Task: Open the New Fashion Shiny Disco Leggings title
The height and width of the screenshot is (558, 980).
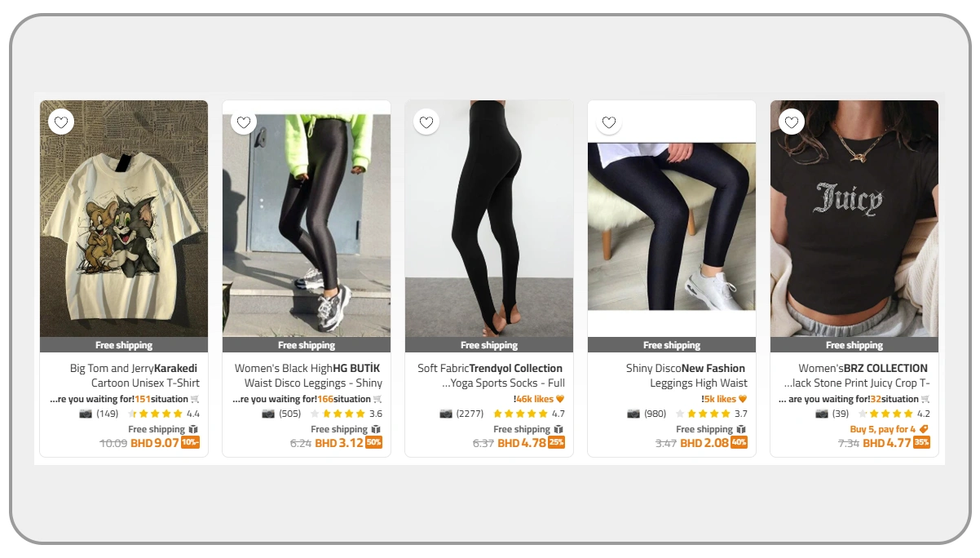Action: 686,375
